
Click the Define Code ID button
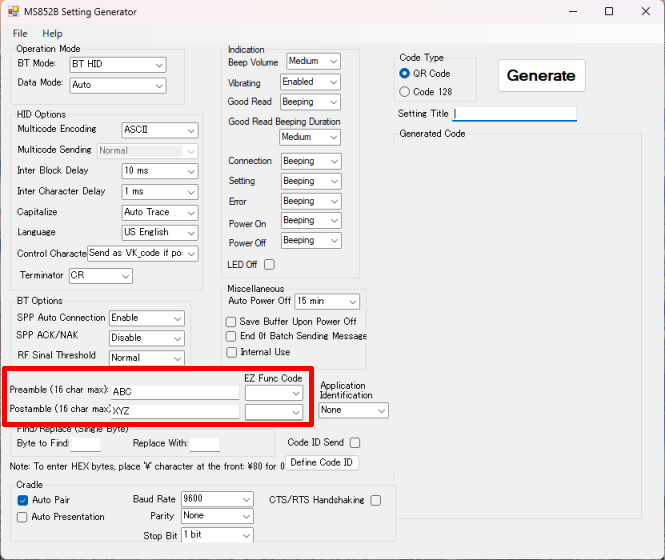(x=321, y=462)
